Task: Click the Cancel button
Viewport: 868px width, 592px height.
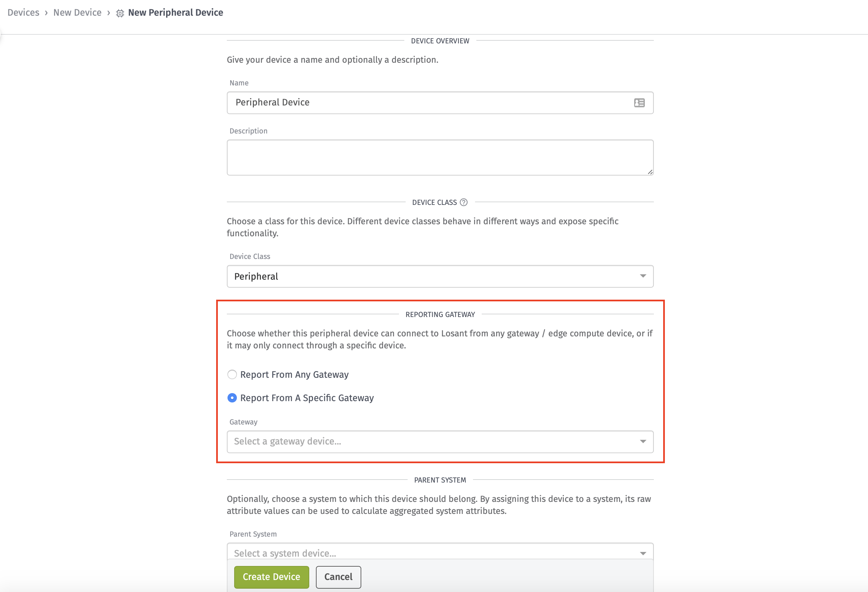Action: point(338,577)
